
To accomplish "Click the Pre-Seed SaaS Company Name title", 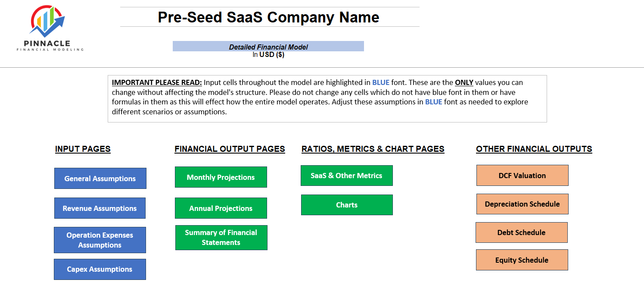I will point(268,17).
